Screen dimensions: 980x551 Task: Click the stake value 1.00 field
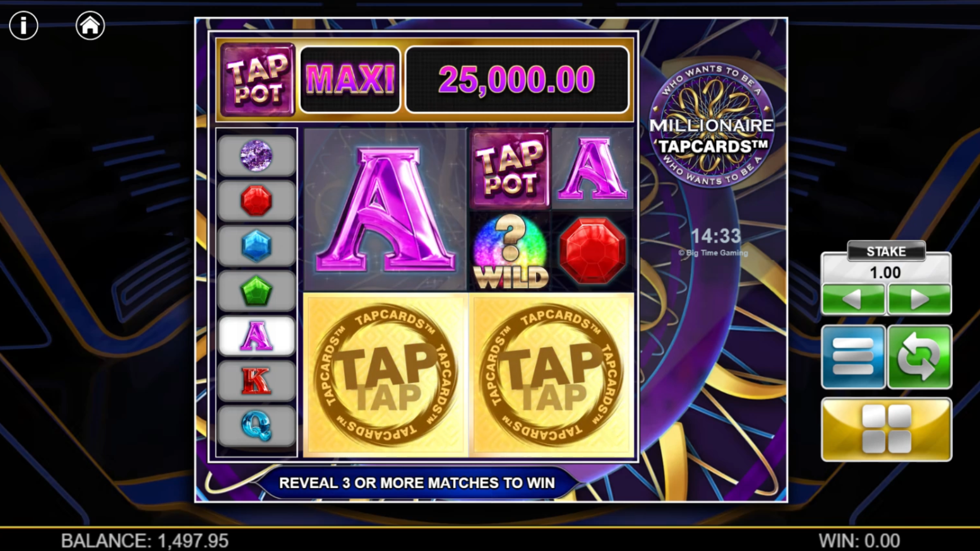(x=886, y=272)
